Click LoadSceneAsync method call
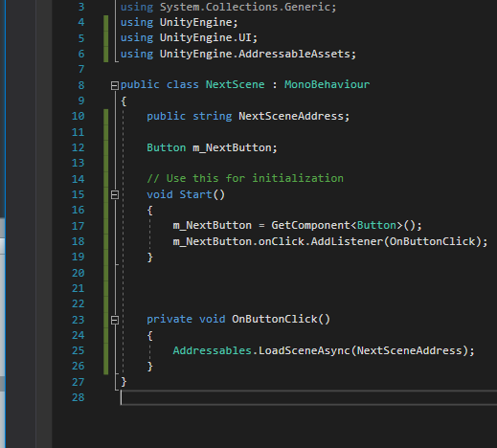The image size is (497, 448). click(x=305, y=350)
